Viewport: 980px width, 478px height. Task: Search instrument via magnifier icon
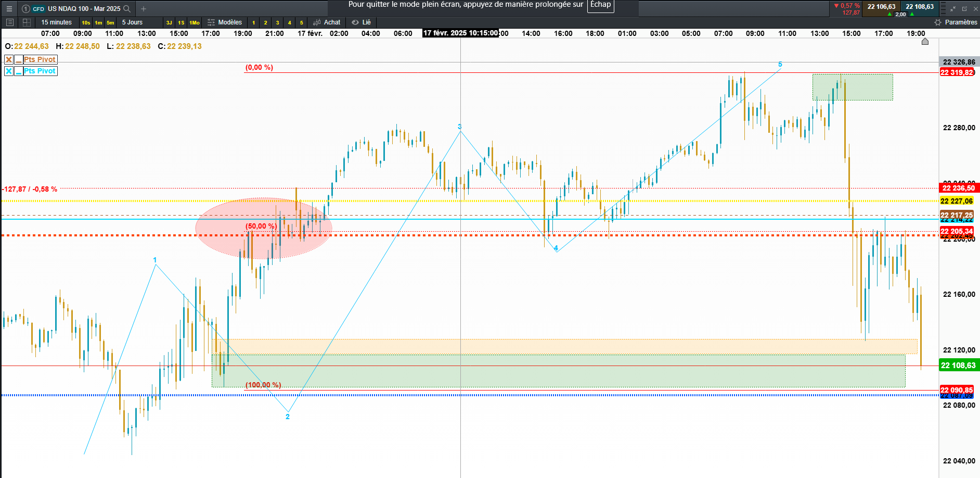coord(126,9)
